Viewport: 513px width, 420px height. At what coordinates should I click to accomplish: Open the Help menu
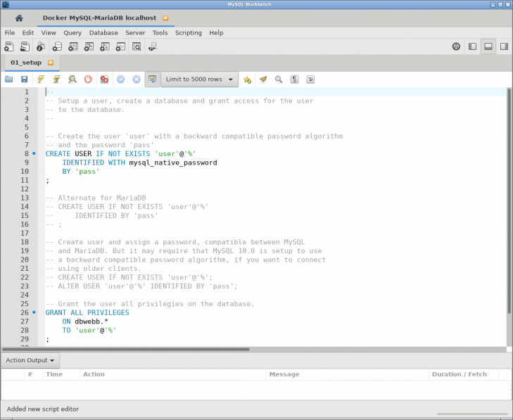tap(216, 32)
